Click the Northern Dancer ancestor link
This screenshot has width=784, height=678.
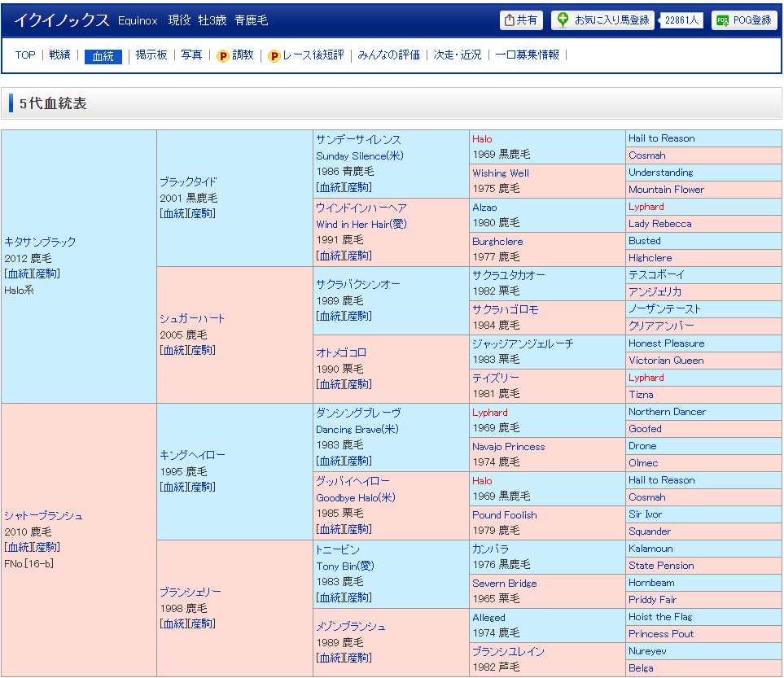click(667, 412)
